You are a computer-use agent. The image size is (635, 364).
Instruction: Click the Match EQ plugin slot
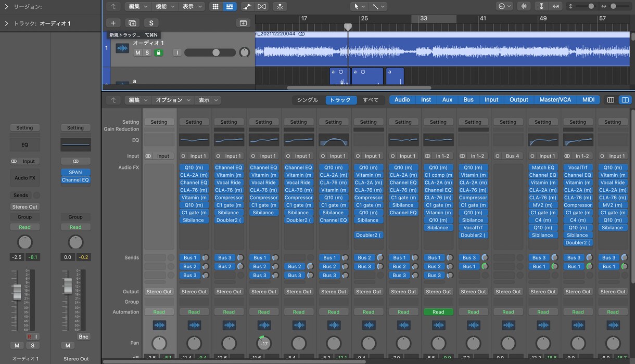click(x=543, y=167)
